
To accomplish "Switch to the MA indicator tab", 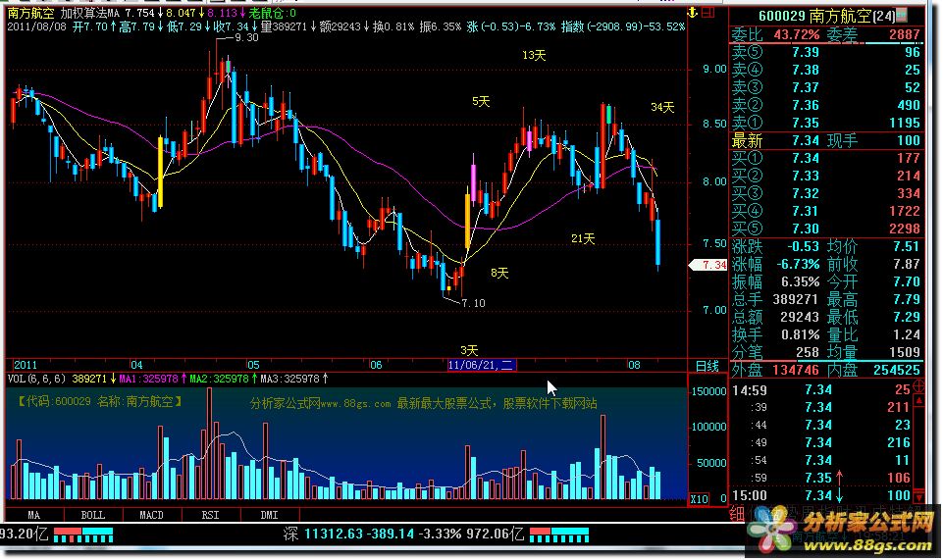I will pos(33,515).
